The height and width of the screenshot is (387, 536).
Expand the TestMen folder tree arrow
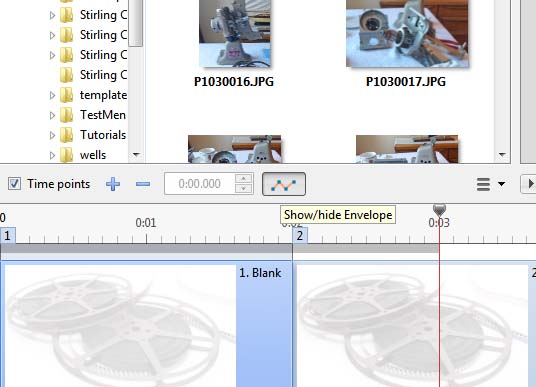(52, 115)
